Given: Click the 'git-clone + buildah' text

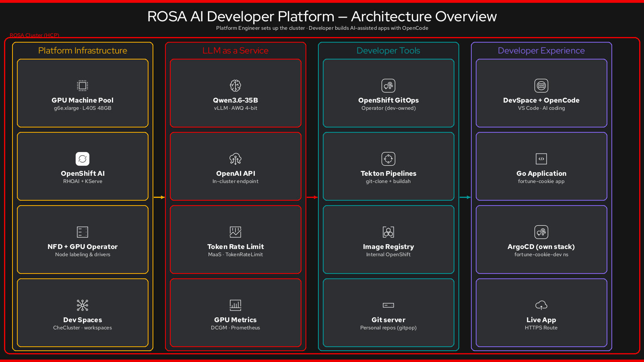Looking at the screenshot, I should tap(388, 181).
